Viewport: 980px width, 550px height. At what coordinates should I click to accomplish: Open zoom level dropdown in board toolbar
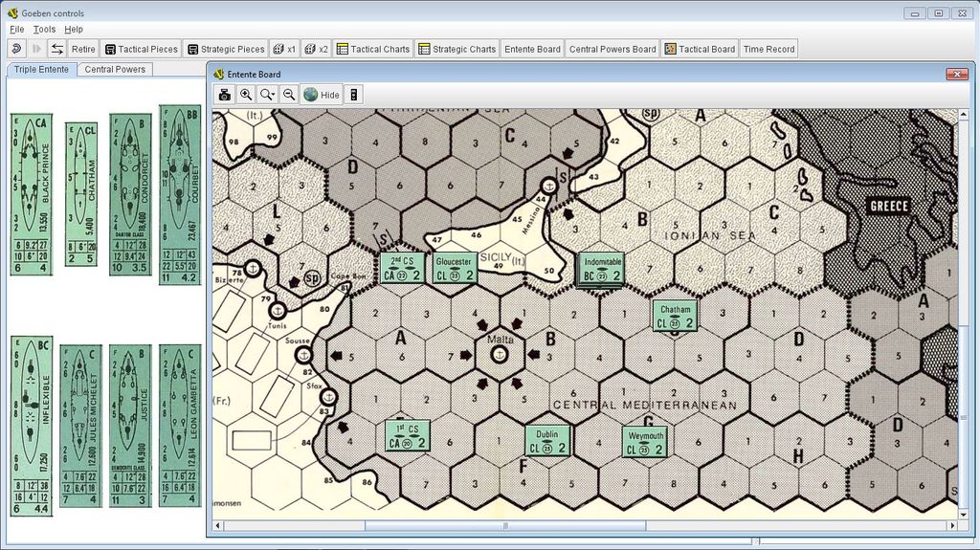(268, 95)
